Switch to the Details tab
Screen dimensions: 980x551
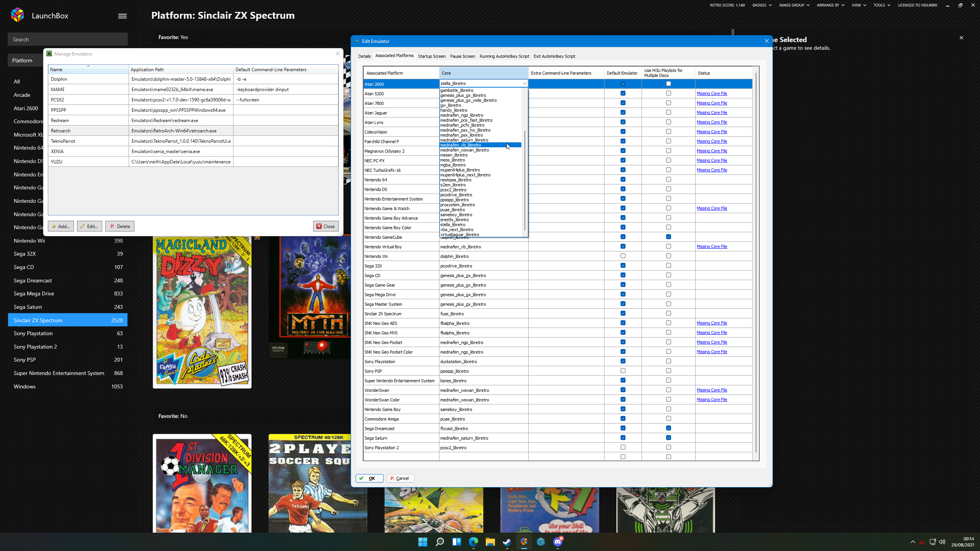click(364, 56)
